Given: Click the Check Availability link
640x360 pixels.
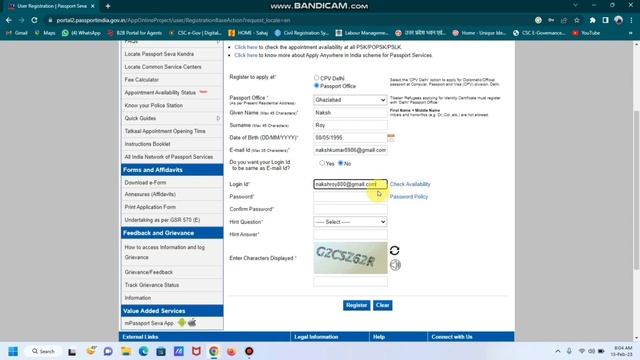Looking at the screenshot, I should 410,184.
